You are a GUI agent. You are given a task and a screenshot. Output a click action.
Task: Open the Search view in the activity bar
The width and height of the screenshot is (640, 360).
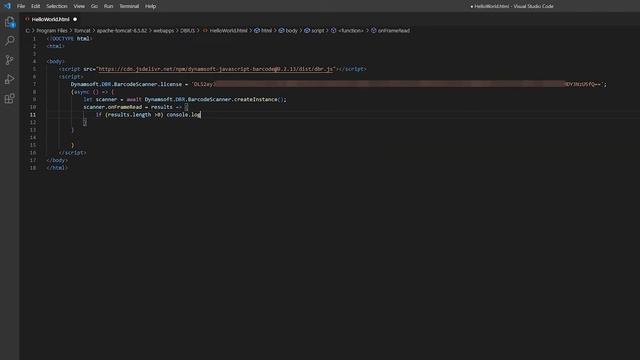[9, 40]
